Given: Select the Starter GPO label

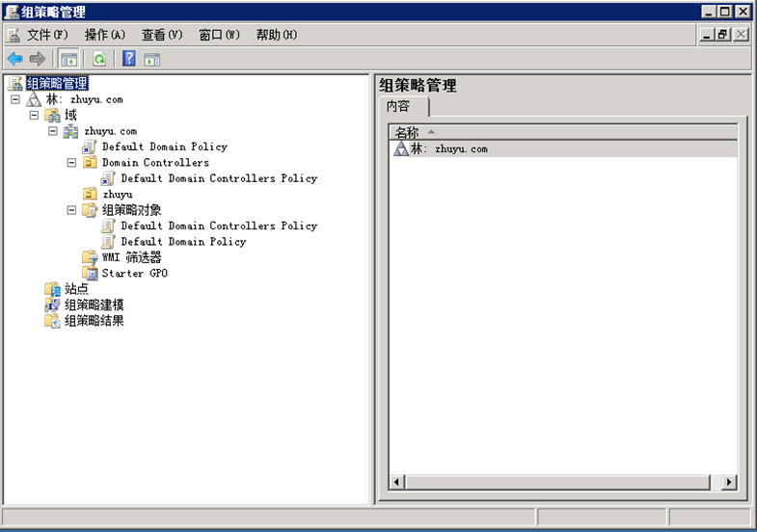Looking at the screenshot, I should pyautogui.click(x=135, y=273).
